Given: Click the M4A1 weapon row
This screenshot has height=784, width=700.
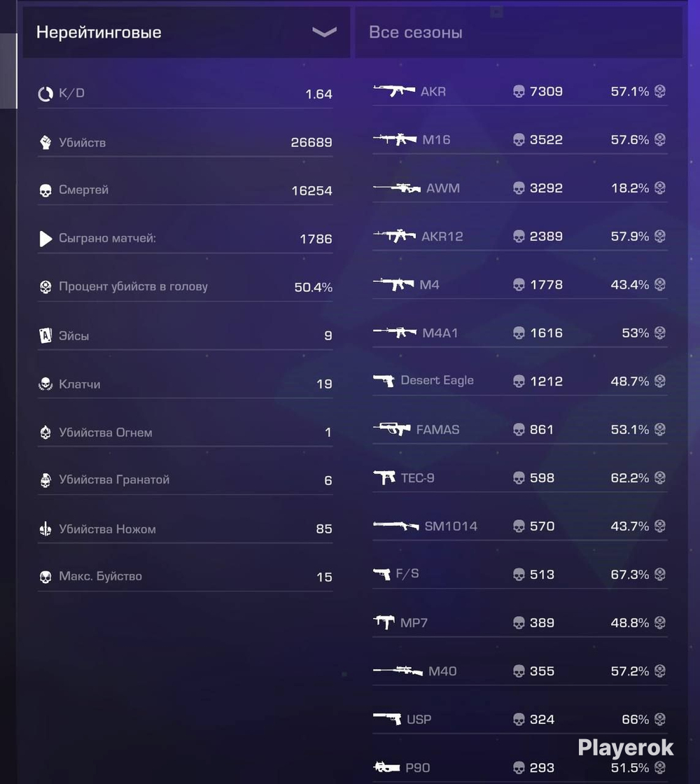Looking at the screenshot, I should point(520,332).
